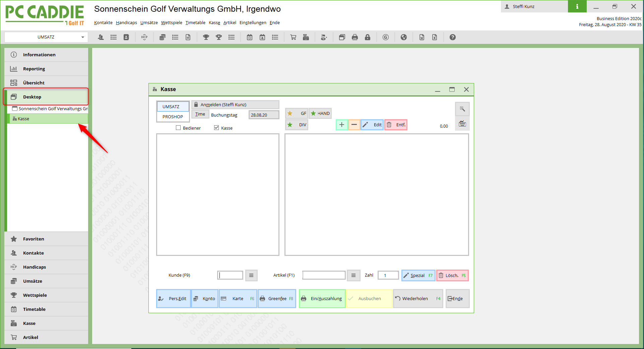The height and width of the screenshot is (349, 644).
Task: Open the Umsätze menu
Action: coord(149,23)
